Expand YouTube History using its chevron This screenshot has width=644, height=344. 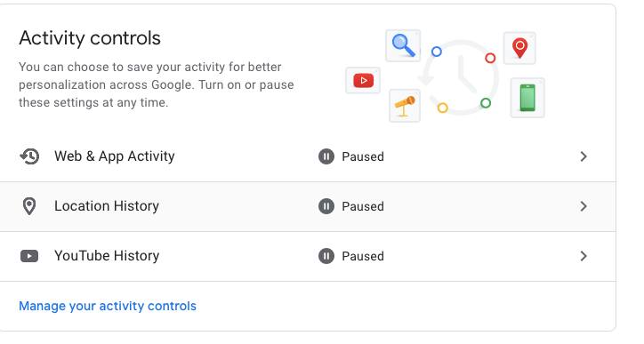(584, 256)
